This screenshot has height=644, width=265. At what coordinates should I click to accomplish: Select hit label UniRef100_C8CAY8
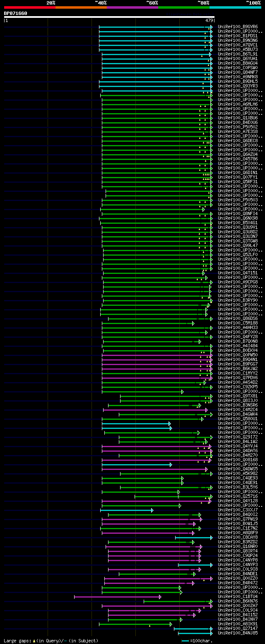coord(238,537)
